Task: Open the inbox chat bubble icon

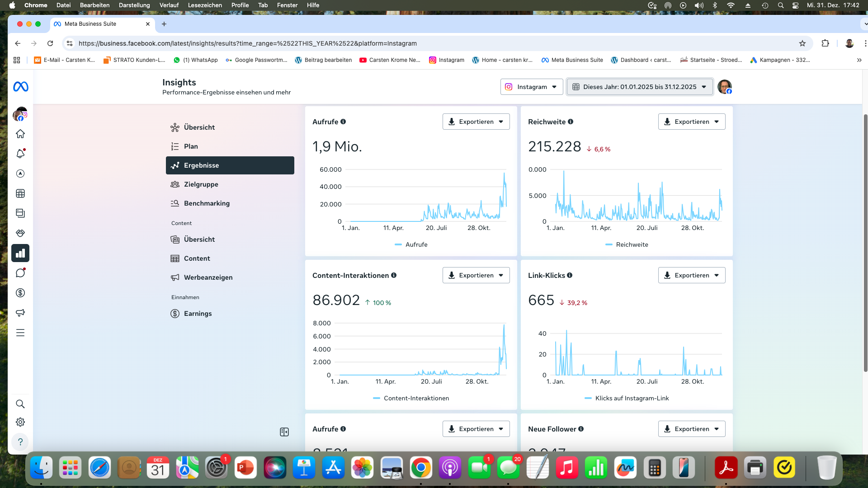Action: pos(20,273)
